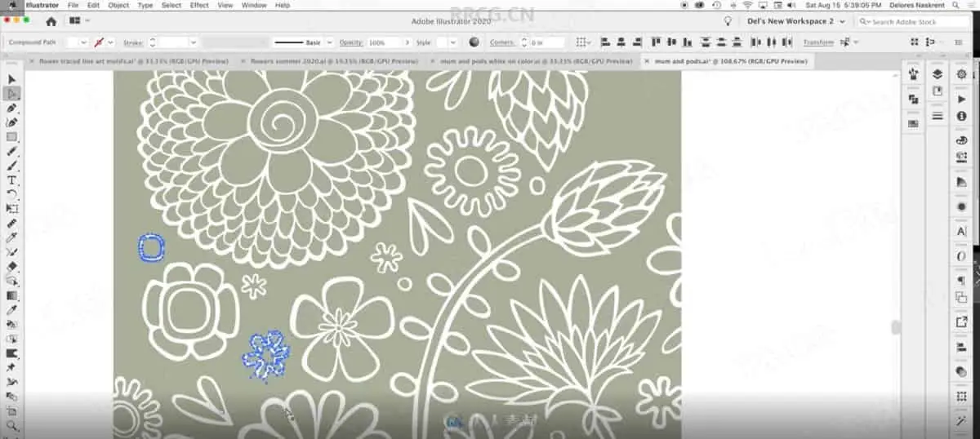Select the Puppet Warp pin tool
Image resolution: width=980 pixels, height=439 pixels.
pyautogui.click(x=12, y=367)
